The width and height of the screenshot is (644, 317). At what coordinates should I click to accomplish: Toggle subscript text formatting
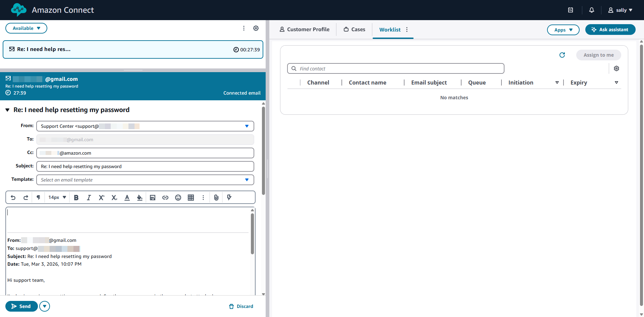(114, 197)
